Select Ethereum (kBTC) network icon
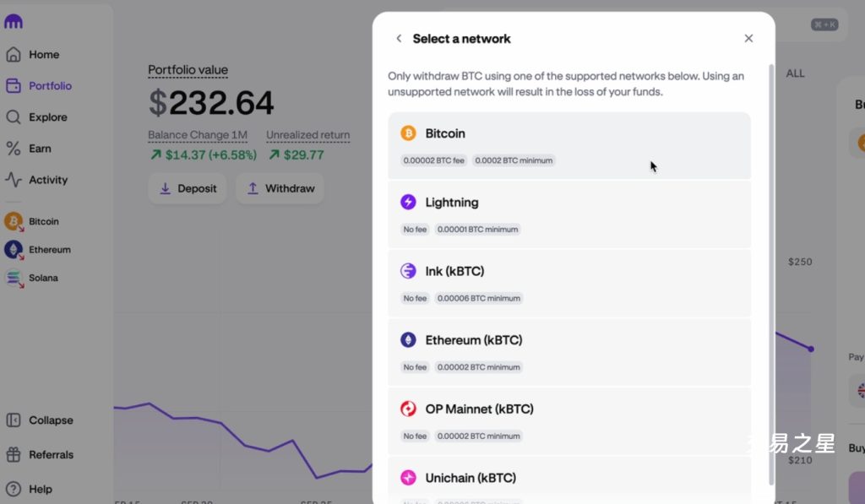The image size is (865, 504). pos(408,340)
